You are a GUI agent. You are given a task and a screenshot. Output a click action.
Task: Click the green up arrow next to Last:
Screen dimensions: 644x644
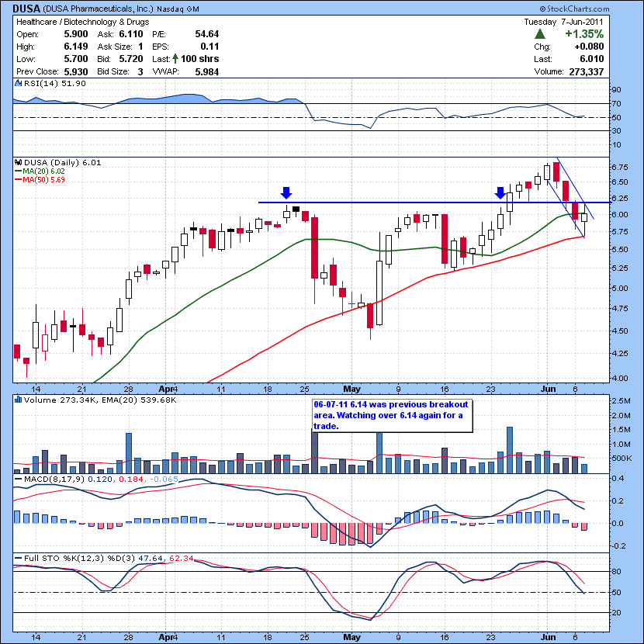tap(175, 59)
